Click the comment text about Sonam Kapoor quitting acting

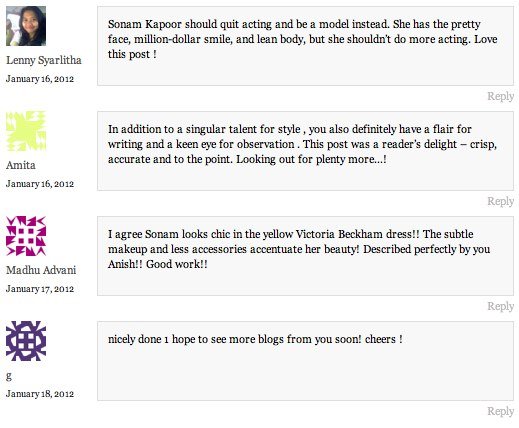[302, 39]
